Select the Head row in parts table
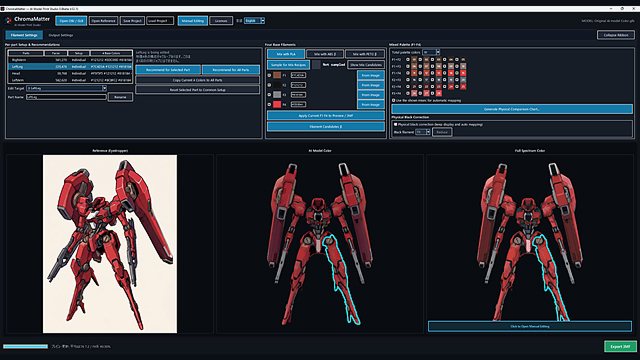Image resolution: width=640 pixels, height=360 pixels. (70, 73)
